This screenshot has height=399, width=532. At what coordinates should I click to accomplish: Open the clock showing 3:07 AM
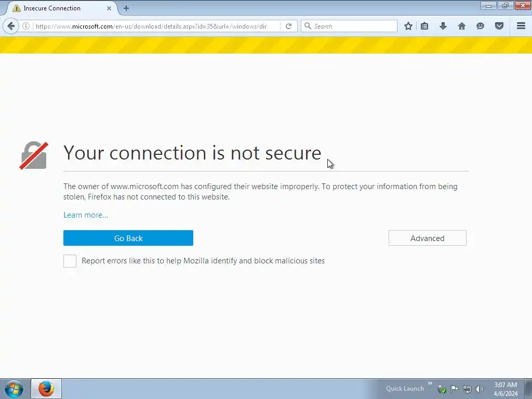pyautogui.click(x=505, y=389)
